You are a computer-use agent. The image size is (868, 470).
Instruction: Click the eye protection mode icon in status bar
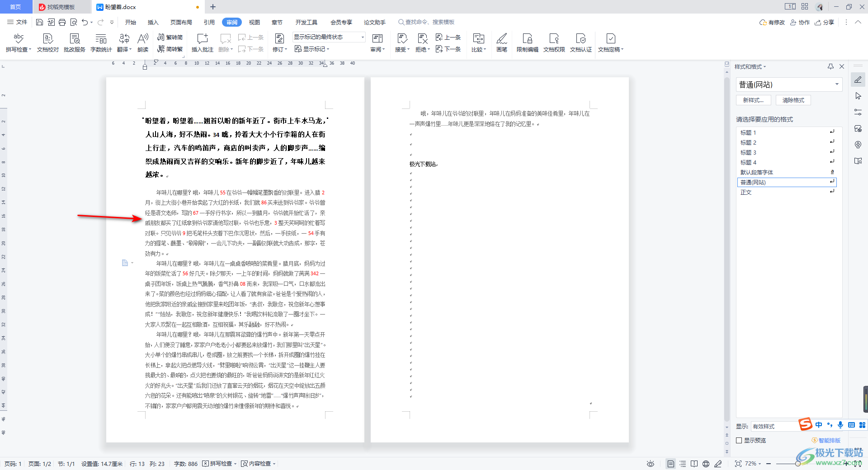click(651, 464)
